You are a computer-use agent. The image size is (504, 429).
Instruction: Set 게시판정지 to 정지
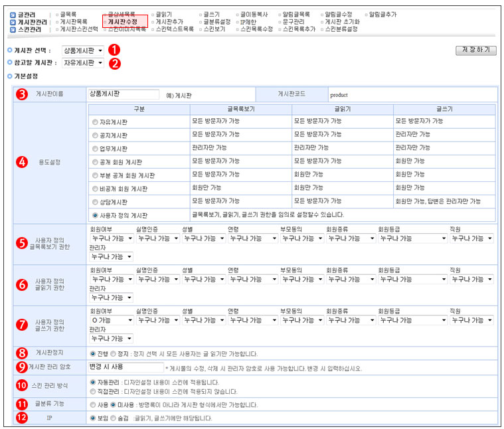[x=112, y=354]
